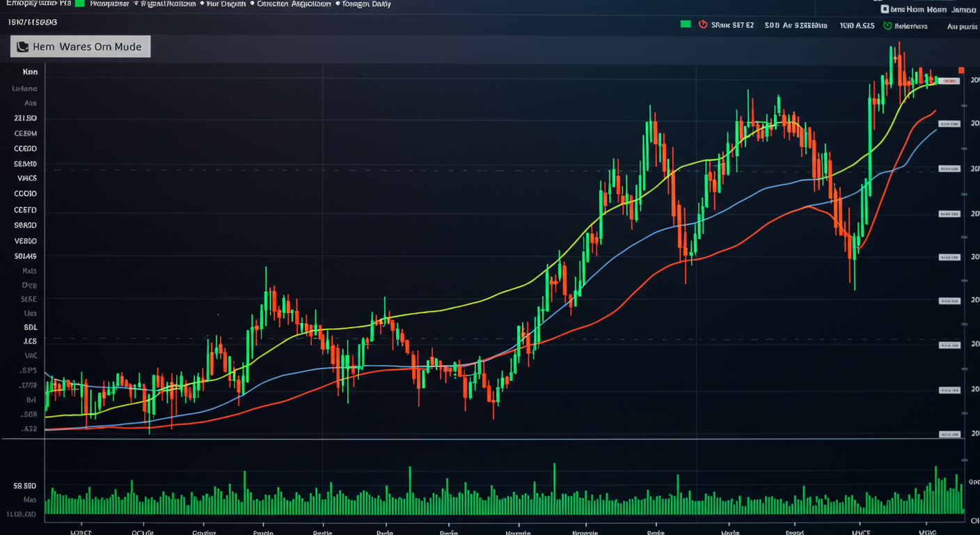This screenshot has width=980, height=535.
Task: Open the interval dropdown near the top-right corner
Action: click(963, 25)
